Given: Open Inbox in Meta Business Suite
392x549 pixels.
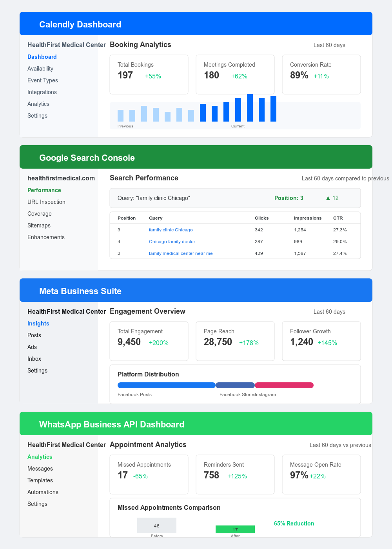Looking at the screenshot, I should click(34, 359).
